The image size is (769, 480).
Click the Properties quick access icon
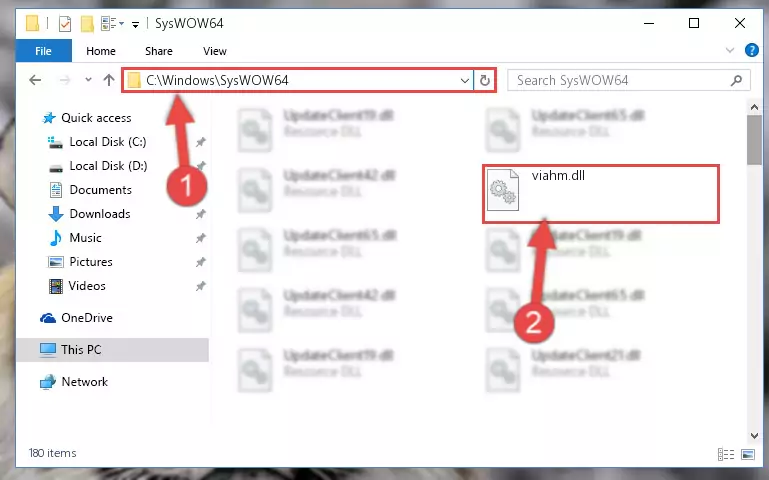click(x=65, y=24)
